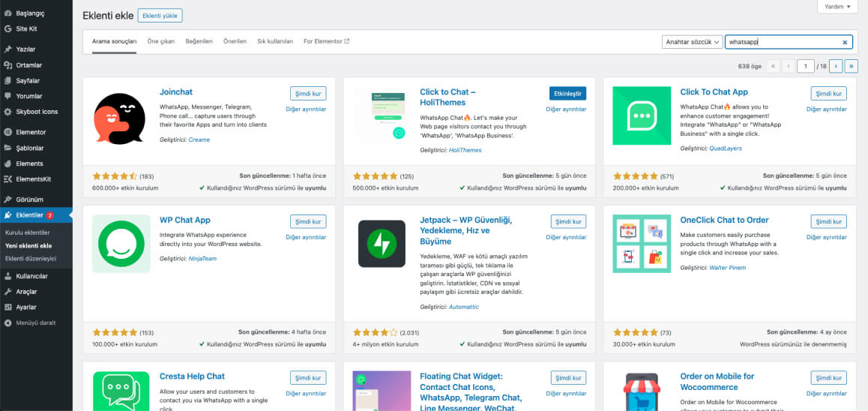Install Floating Chat Widget plugin
The image size is (868, 411).
(x=568, y=378)
